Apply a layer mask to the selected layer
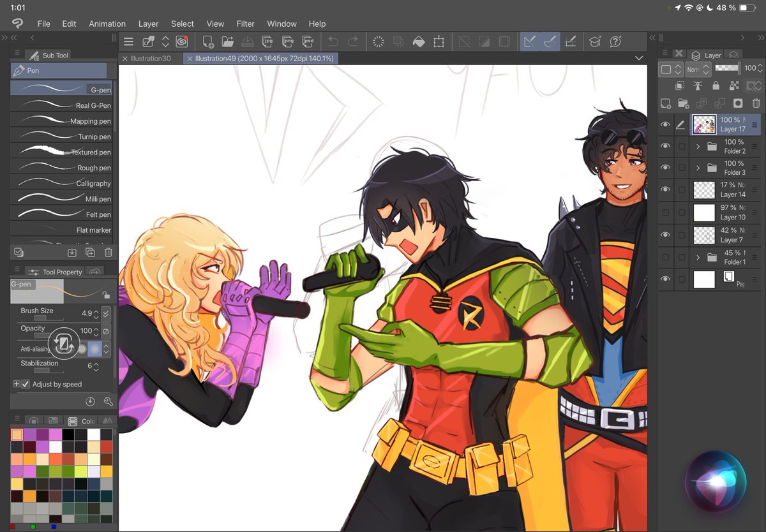 (x=737, y=103)
